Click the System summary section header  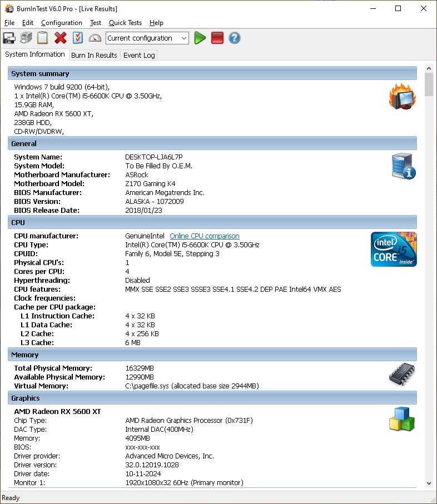[212, 73]
